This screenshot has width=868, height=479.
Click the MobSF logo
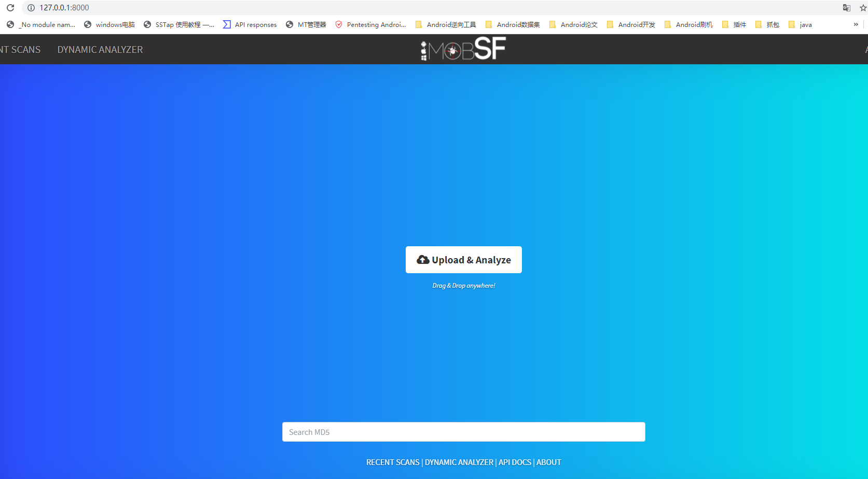[x=463, y=49]
